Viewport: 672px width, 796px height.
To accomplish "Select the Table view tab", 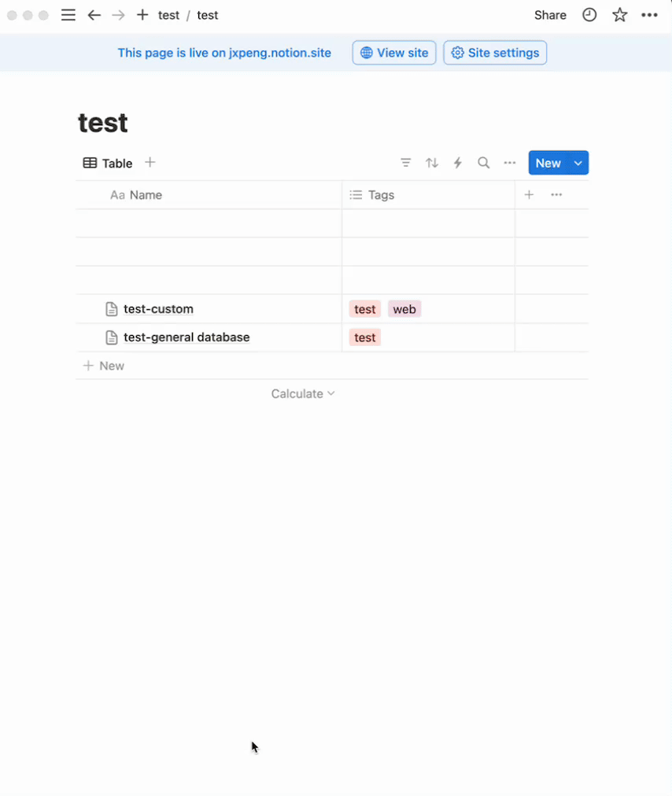I will [108, 164].
